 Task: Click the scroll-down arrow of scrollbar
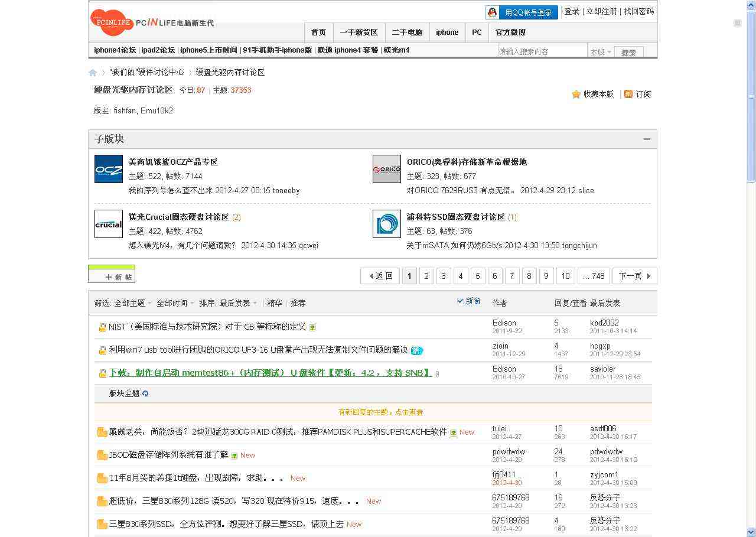(751, 532)
